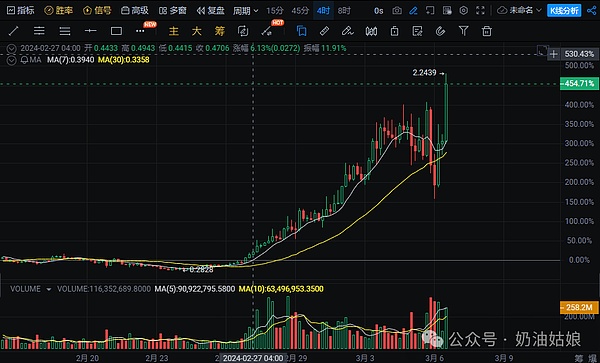
Task: Click the candlestick compare icon
Action: pos(371,31)
